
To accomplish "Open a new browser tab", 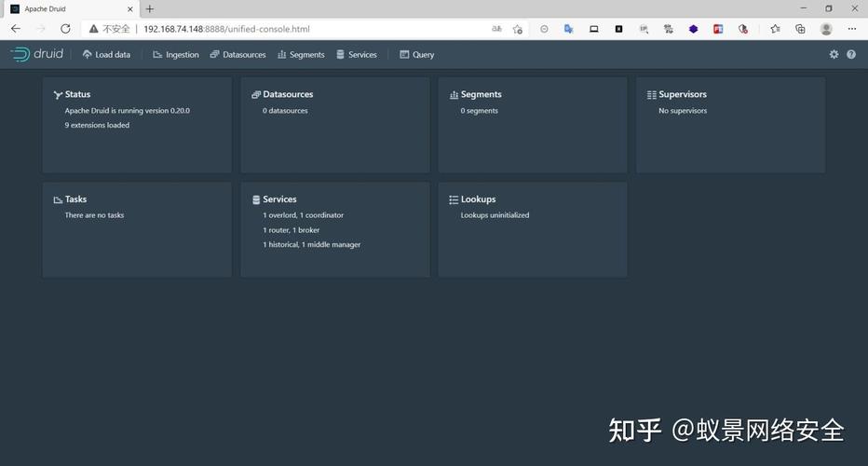I will pyautogui.click(x=149, y=9).
